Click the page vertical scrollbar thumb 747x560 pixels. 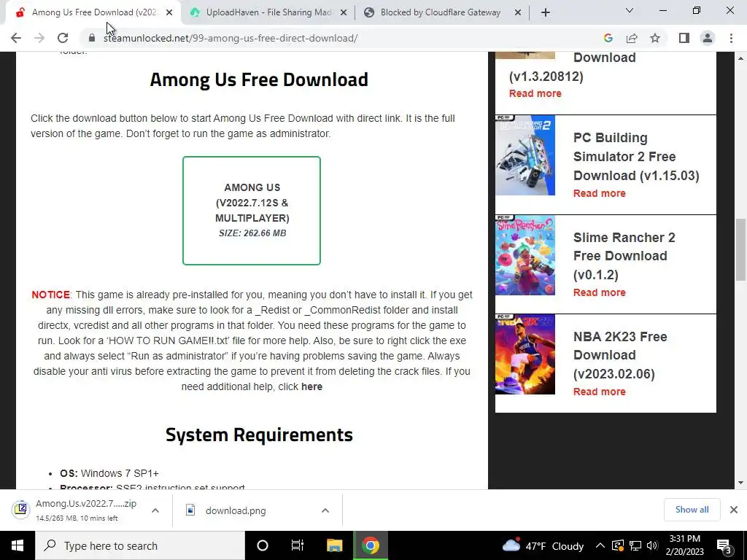click(x=740, y=250)
